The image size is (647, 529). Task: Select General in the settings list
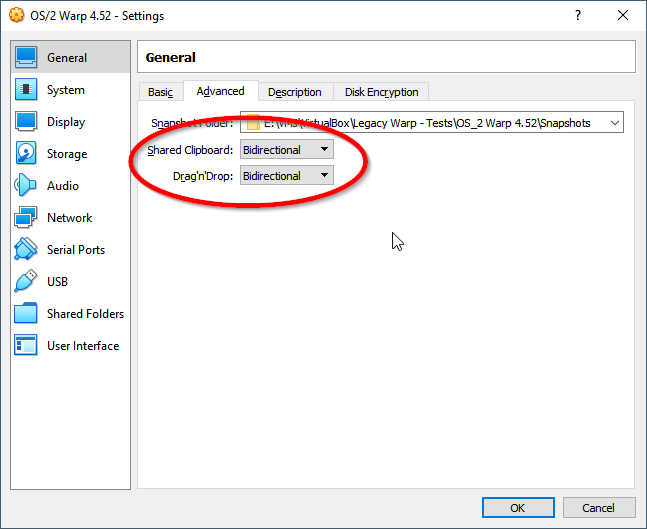[71, 57]
